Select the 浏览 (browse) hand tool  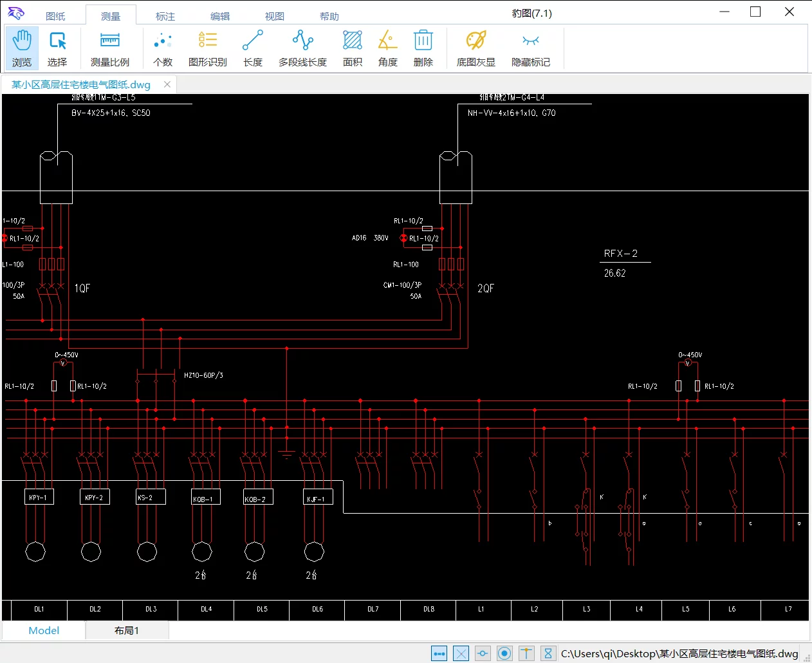point(22,48)
